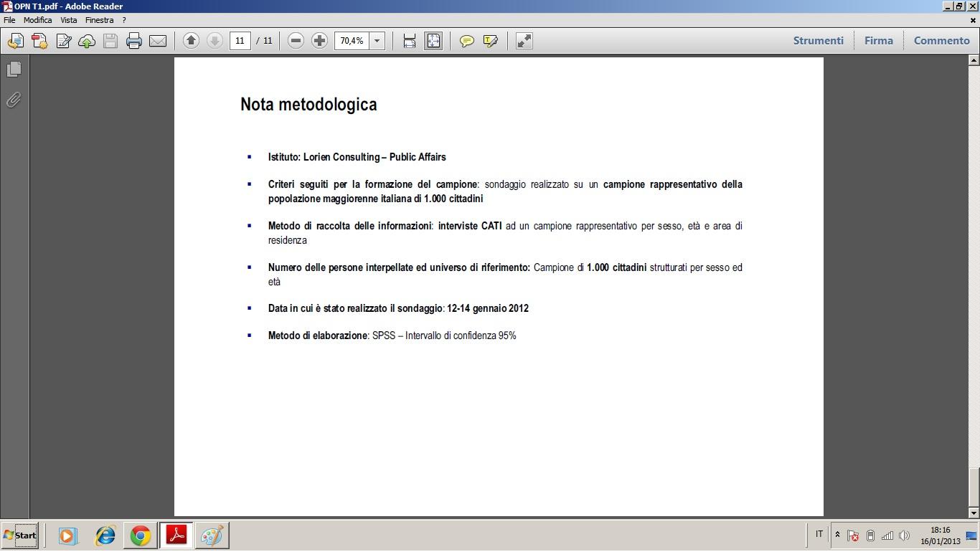This screenshot has width=980, height=552.
Task: Open the Strumenti pane
Action: pyautogui.click(x=818, y=40)
